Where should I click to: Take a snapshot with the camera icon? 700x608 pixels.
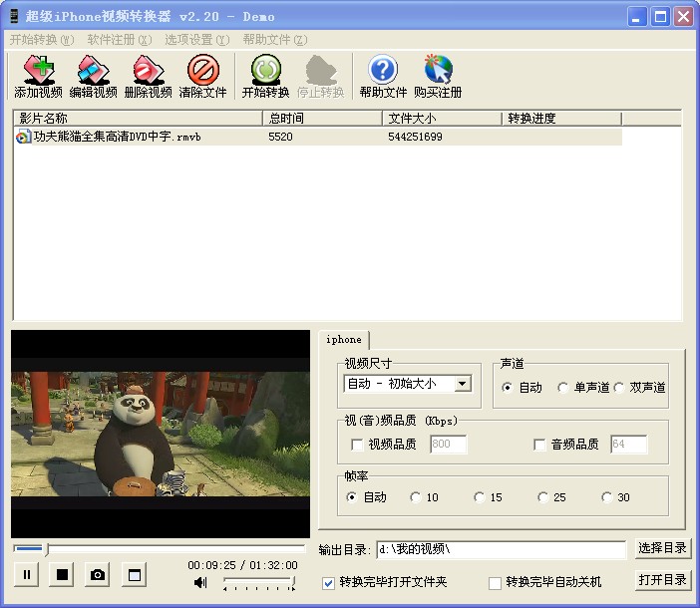(x=98, y=574)
